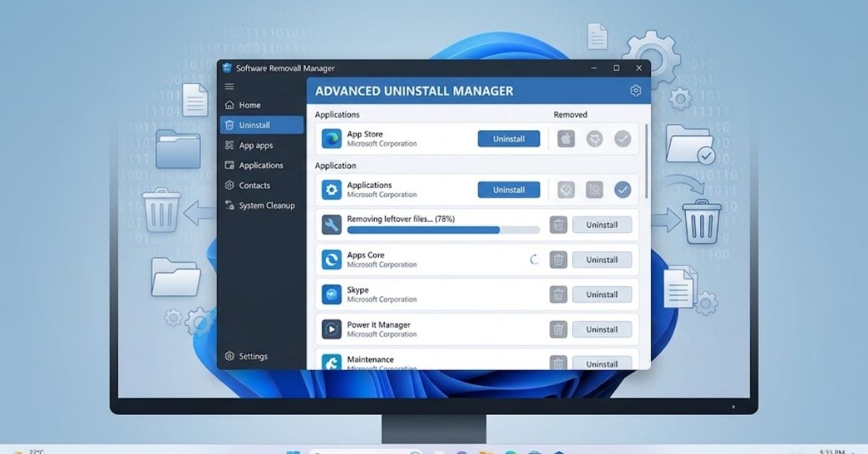Click the vertical scrollbar of the app list
Viewport: 868px width, 454px height.
pyautogui.click(x=646, y=162)
